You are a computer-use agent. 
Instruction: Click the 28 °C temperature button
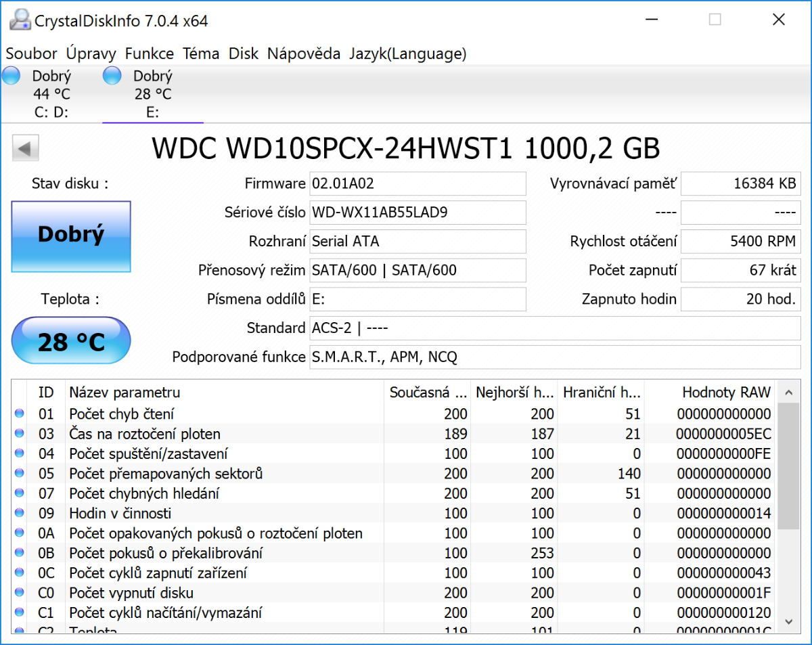[x=71, y=342]
